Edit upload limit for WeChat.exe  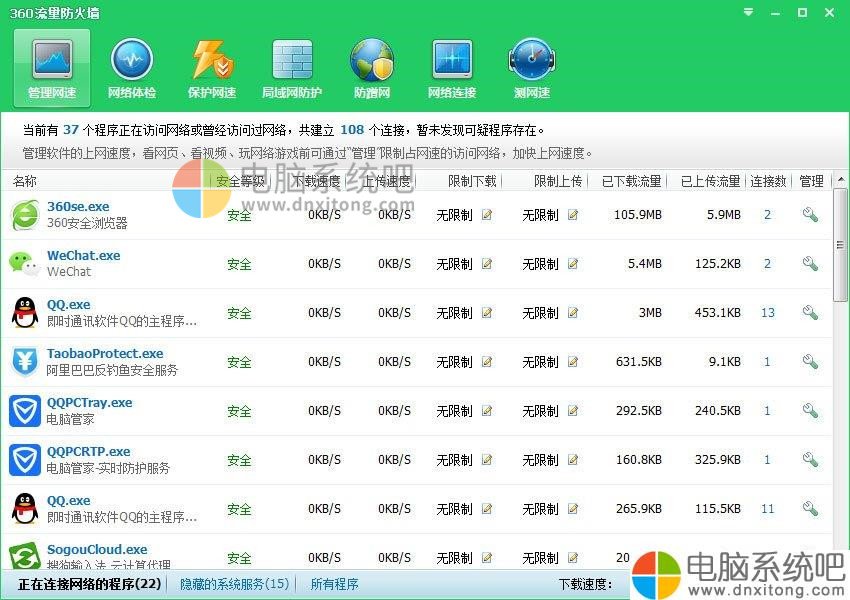coord(573,263)
